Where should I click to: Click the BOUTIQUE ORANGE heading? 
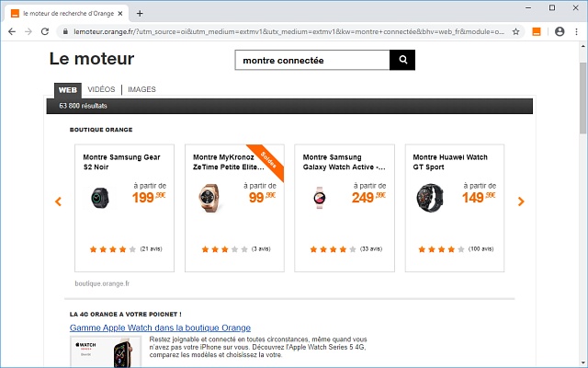click(x=101, y=130)
